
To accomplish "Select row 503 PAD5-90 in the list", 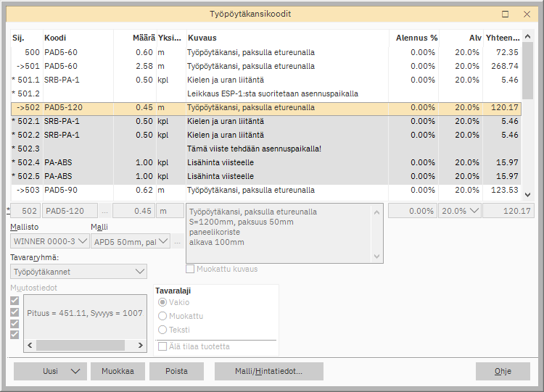I will click(218, 191).
